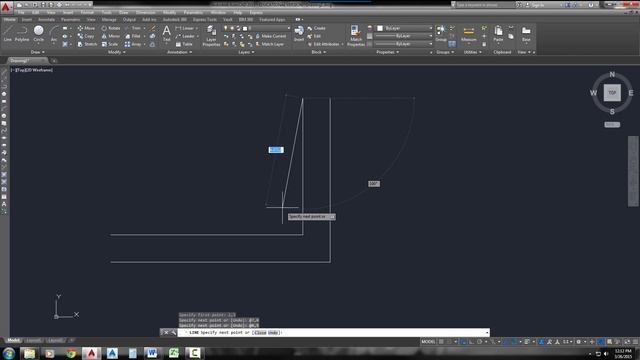The height and width of the screenshot is (360, 640).
Task: Open Chrome from the taskbar
Action: [x=71, y=353]
